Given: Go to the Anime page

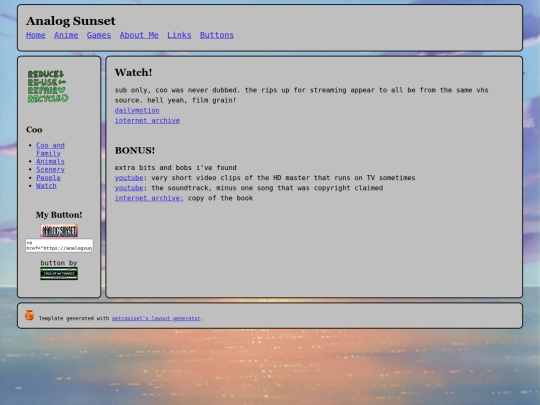Looking at the screenshot, I should tap(66, 35).
